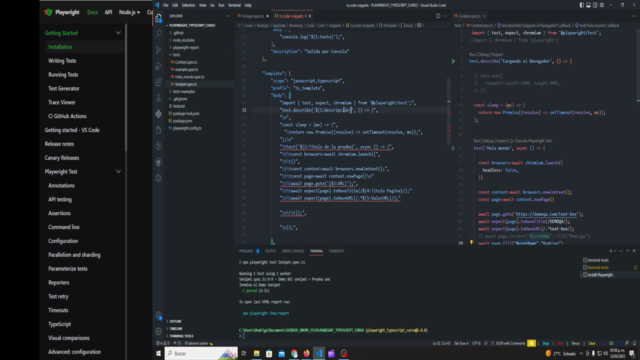The image size is (640, 360).
Task: Open Hola_mundo.spec.ts in file explorer
Action: pos(189,77)
